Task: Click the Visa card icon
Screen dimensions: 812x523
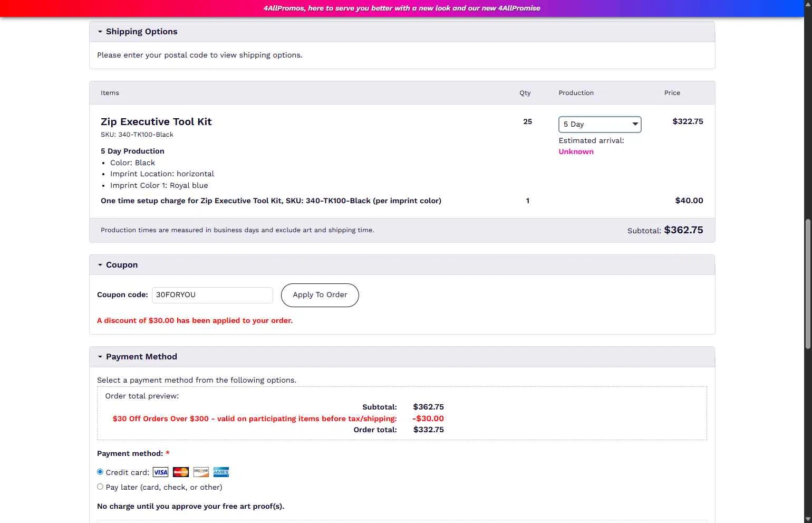Action: coord(160,472)
